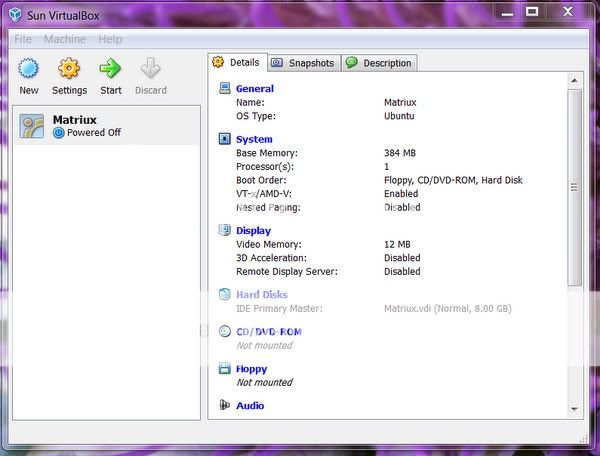The image size is (600, 456).
Task: Click the details scrollbar down arrow
Action: click(574, 409)
